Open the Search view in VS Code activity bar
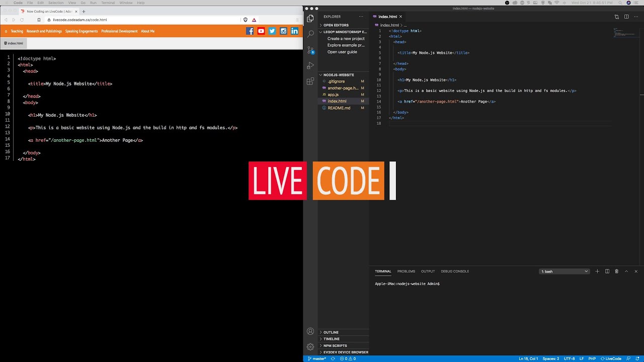The width and height of the screenshot is (644, 362). pos(310,34)
